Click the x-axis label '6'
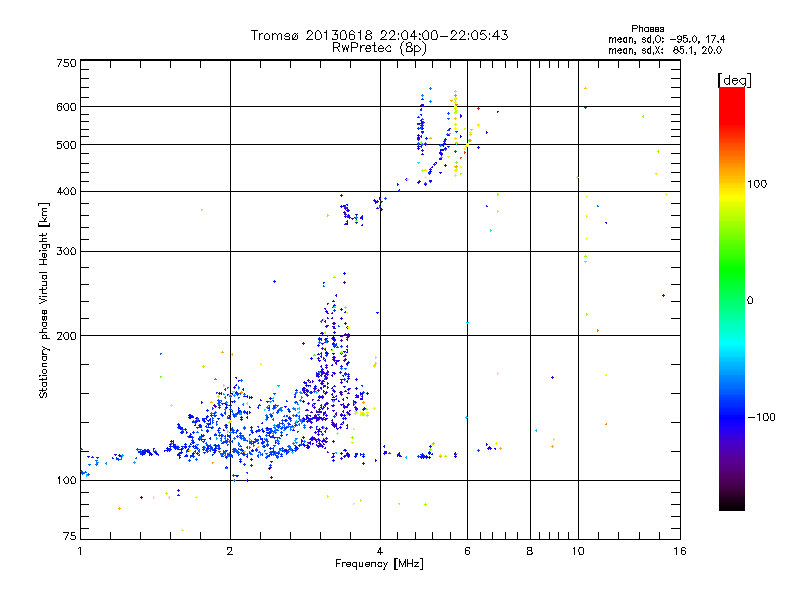Image resolution: width=800 pixels, height=600 pixels. click(467, 551)
